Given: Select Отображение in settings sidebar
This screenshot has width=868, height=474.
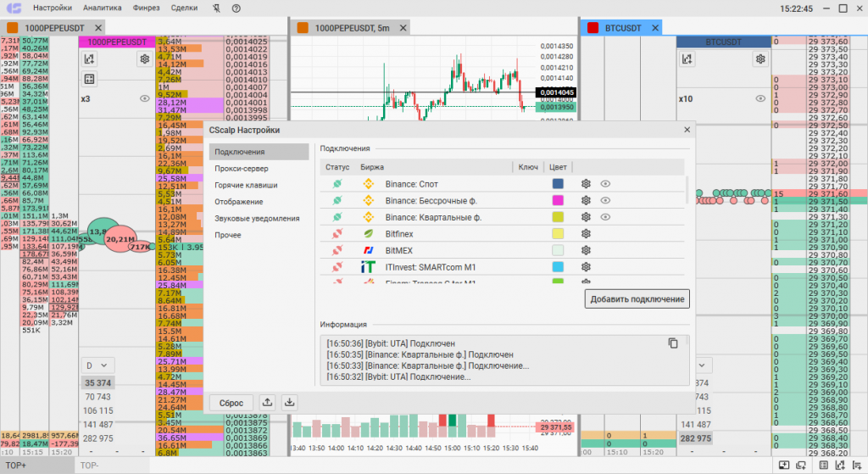Looking at the screenshot, I should 238,202.
